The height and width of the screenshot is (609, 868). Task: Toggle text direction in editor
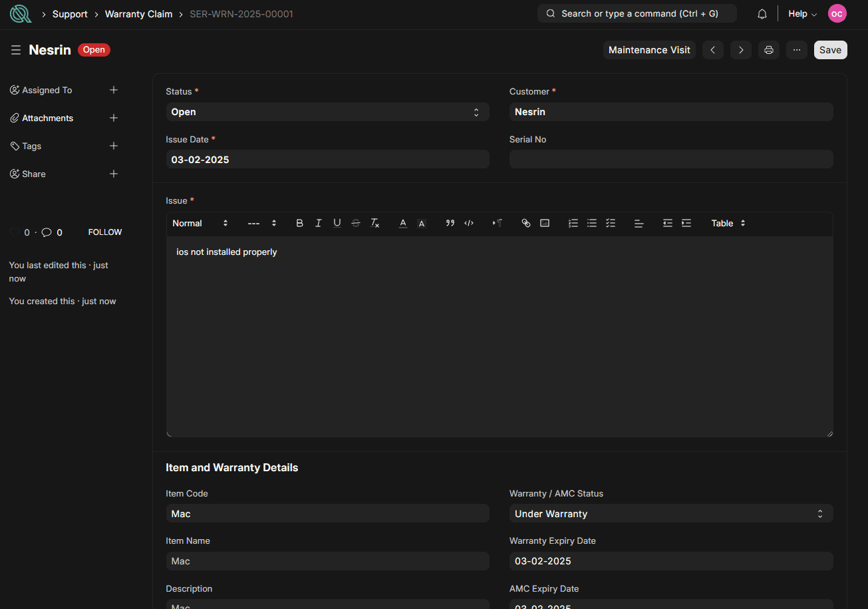click(x=498, y=223)
